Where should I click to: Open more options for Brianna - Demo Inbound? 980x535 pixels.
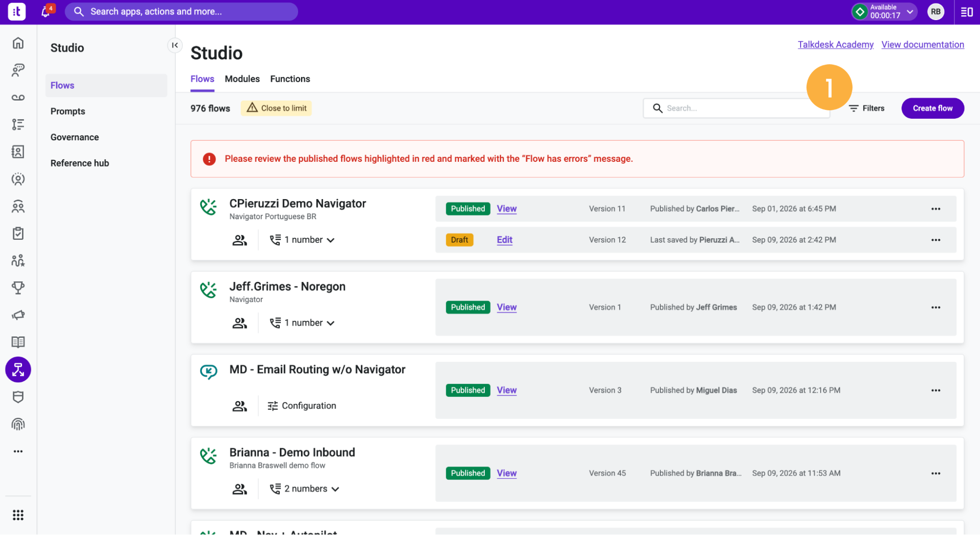(936, 473)
